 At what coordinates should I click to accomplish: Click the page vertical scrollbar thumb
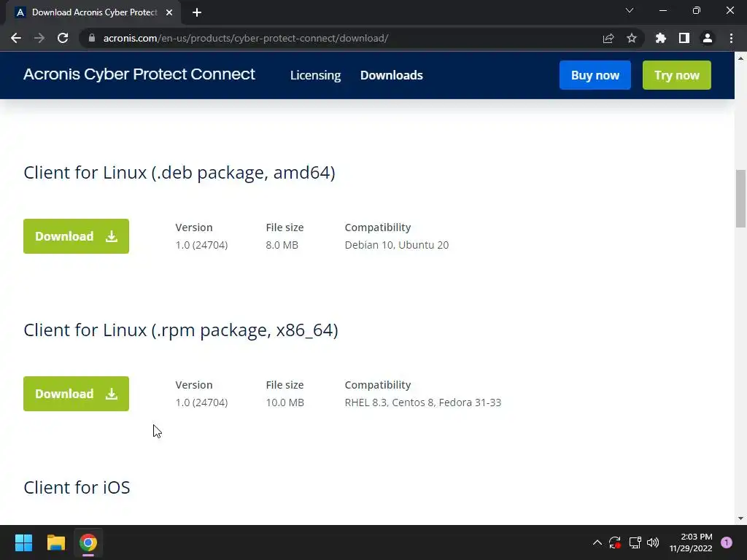740,198
